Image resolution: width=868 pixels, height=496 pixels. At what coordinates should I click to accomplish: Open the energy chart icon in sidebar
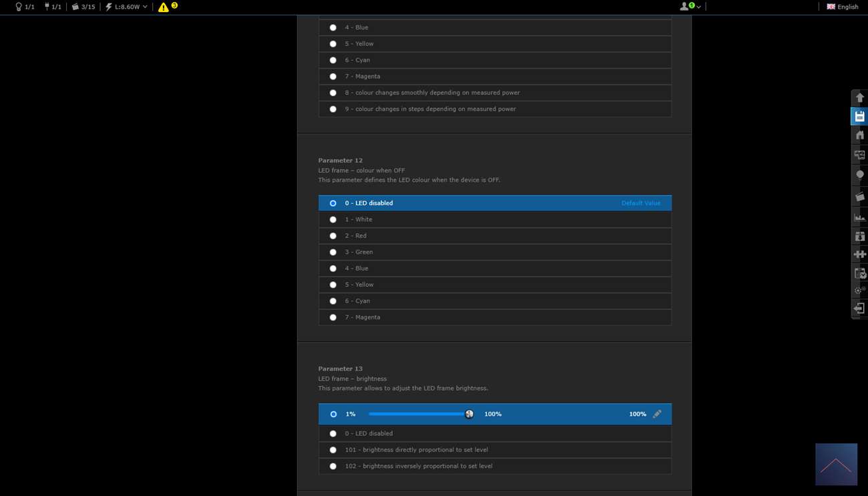pos(859,217)
